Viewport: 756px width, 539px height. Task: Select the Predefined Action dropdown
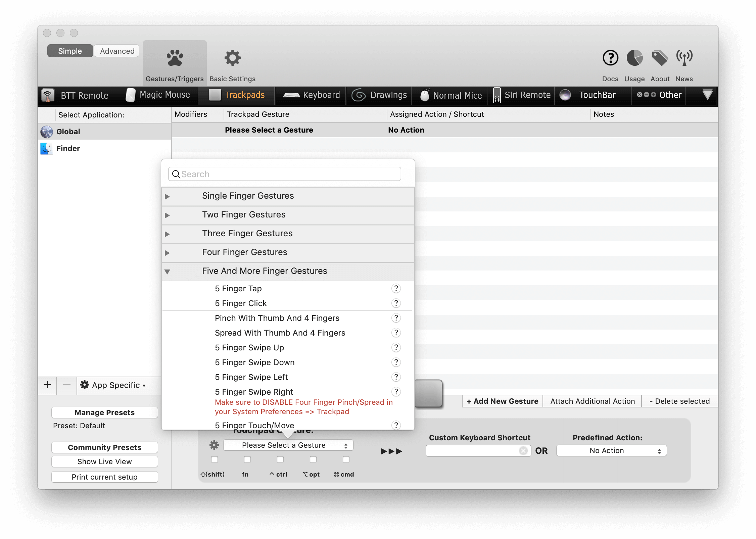point(608,449)
